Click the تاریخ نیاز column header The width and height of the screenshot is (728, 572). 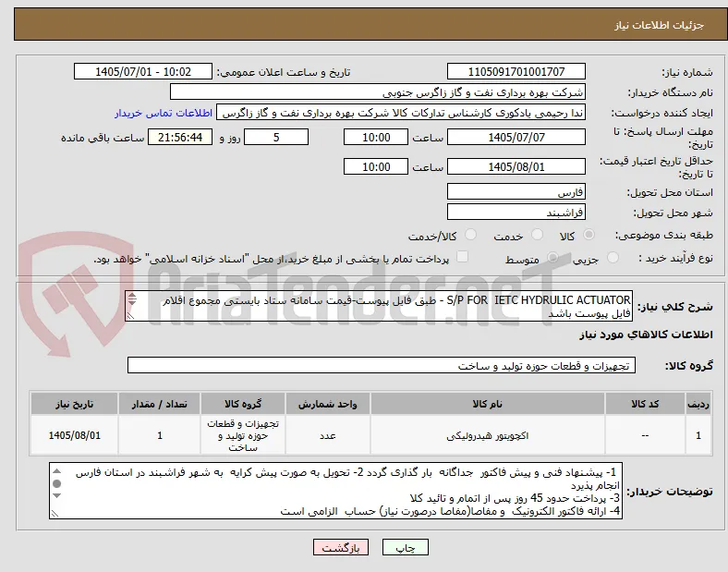click(x=74, y=404)
